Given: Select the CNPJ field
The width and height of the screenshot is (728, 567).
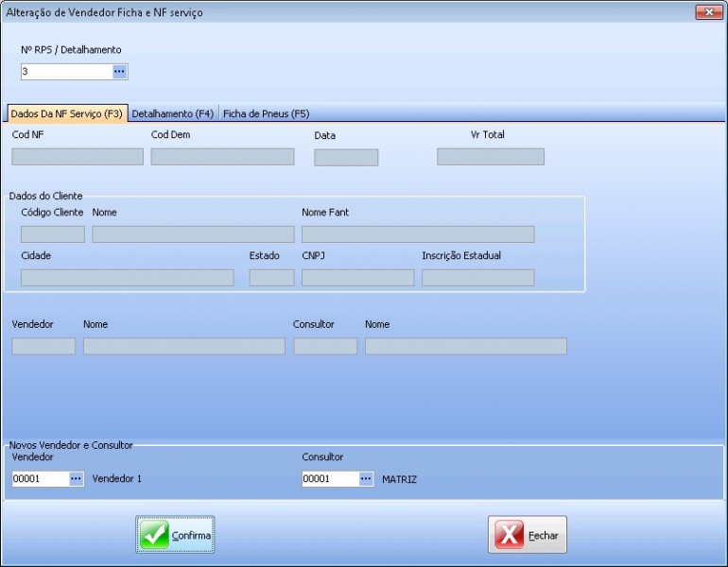Looking at the screenshot, I should coord(357,278).
